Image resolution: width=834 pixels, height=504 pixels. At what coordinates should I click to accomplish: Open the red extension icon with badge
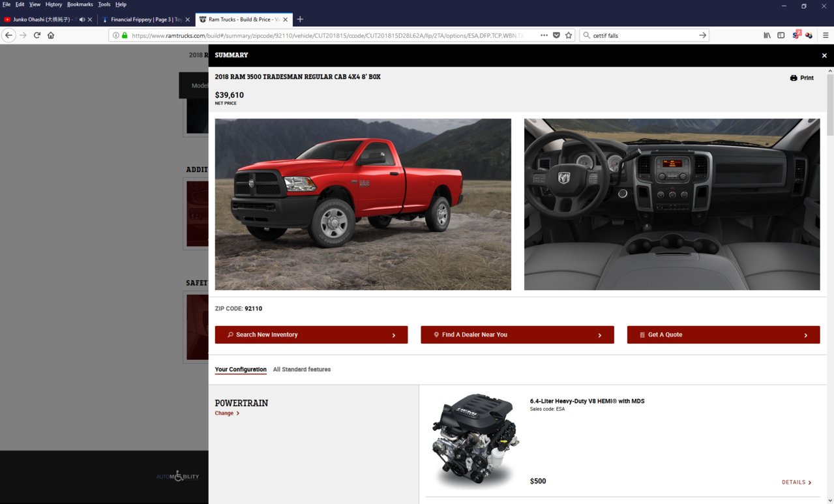(796, 35)
